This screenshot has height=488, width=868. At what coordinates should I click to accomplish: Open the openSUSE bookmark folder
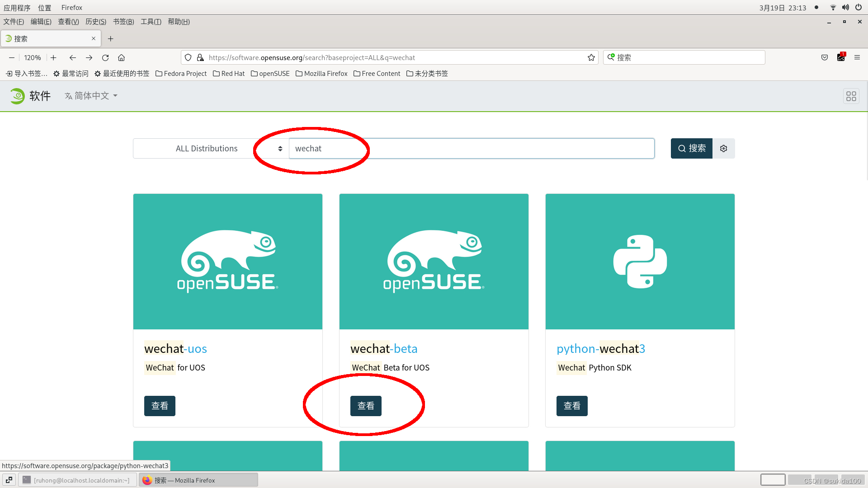point(270,74)
